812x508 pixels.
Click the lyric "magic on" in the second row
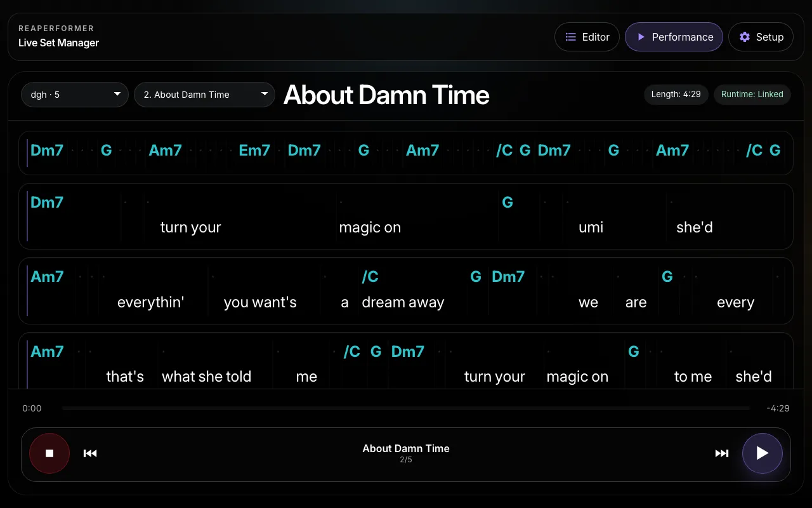tap(370, 227)
